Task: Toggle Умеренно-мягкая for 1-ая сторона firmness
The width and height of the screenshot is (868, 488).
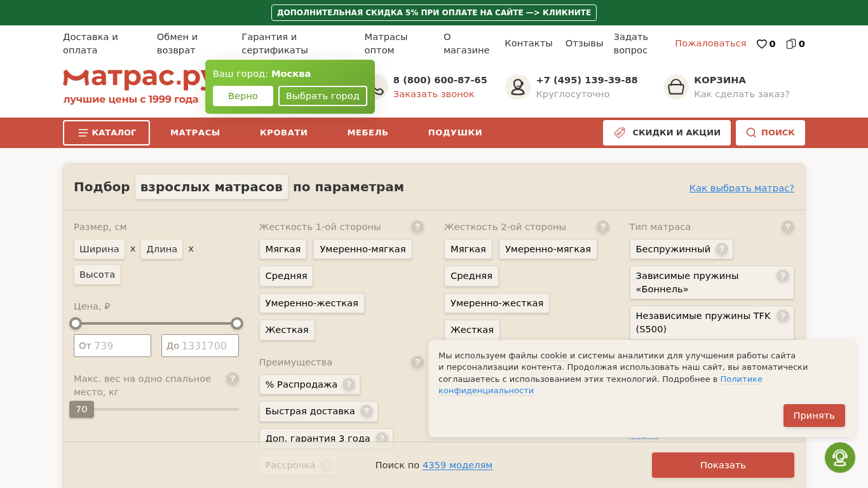Action: [x=363, y=249]
